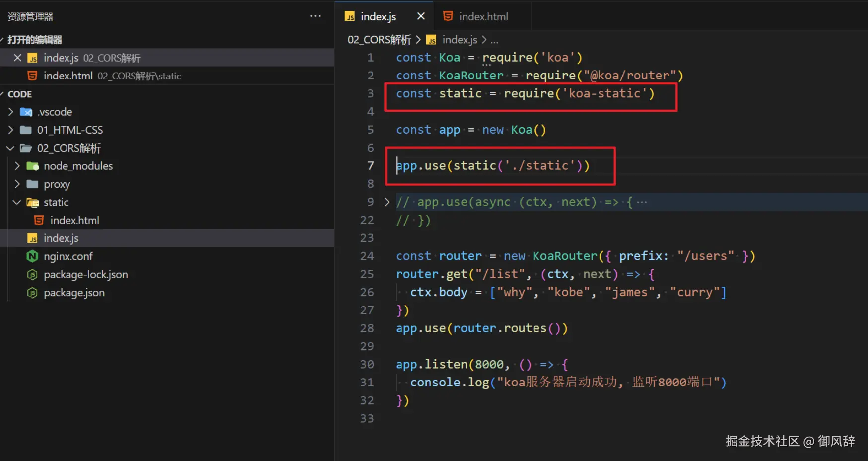Viewport: 868px width, 461px height.
Task: Click the 01_HTML-CSS folder icon
Action: pyautogui.click(x=26, y=130)
